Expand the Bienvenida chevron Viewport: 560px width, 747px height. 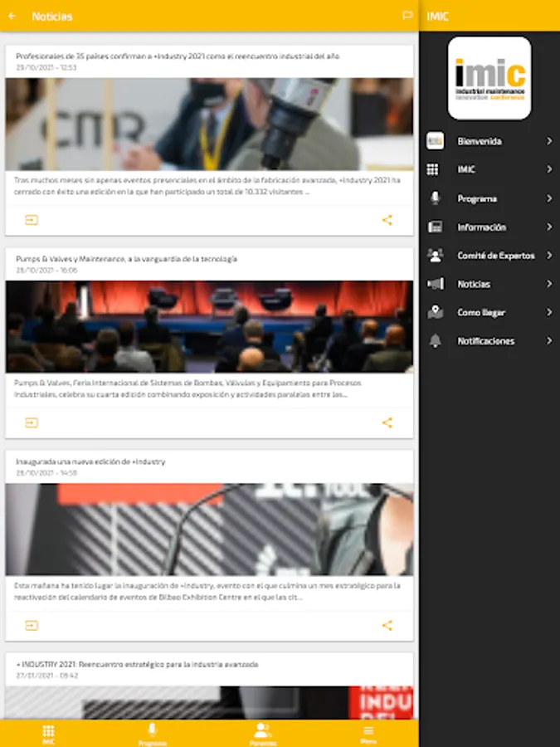[x=549, y=141]
